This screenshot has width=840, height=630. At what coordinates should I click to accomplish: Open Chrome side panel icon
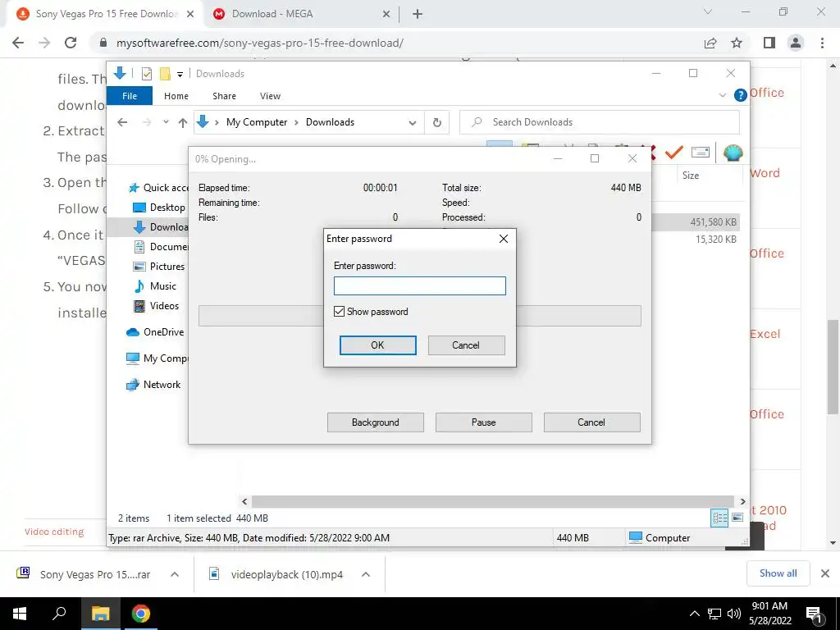coord(769,43)
